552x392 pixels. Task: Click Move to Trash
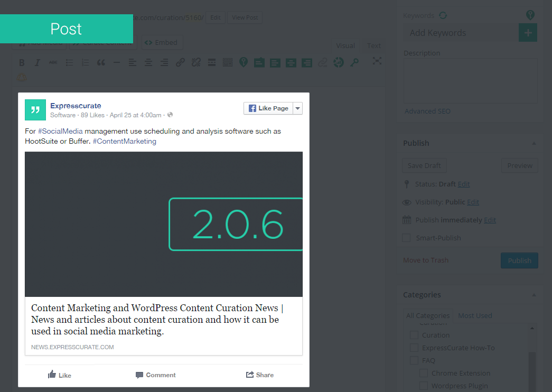[x=426, y=260]
